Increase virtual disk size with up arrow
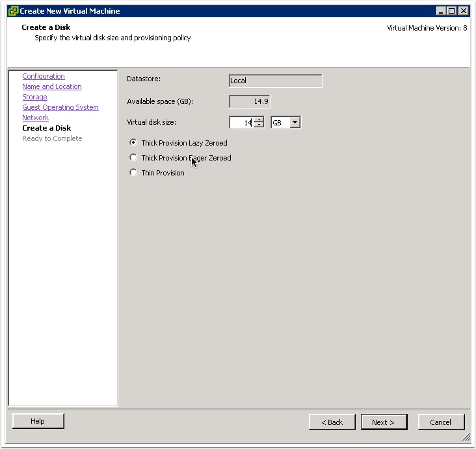476x449 pixels. click(x=259, y=120)
